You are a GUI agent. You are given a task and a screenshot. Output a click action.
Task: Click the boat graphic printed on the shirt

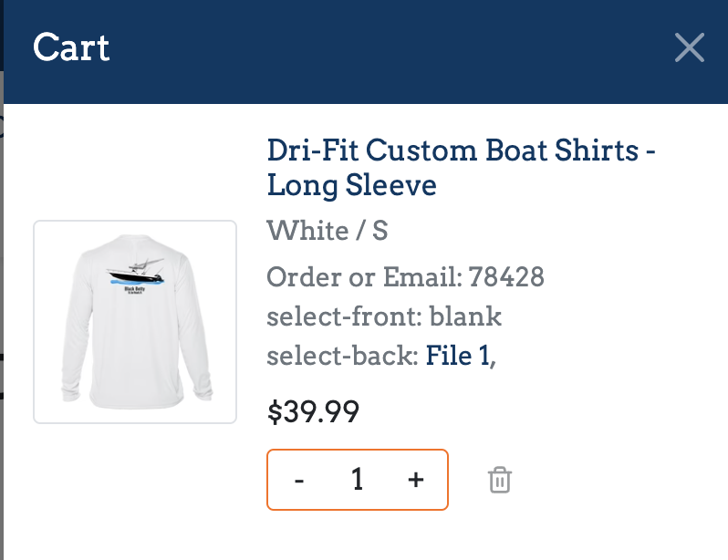coord(135,272)
